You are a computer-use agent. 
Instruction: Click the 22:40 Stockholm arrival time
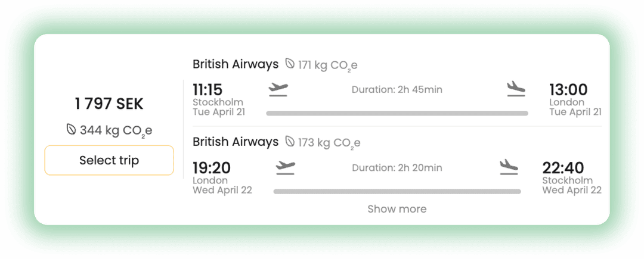point(563,168)
